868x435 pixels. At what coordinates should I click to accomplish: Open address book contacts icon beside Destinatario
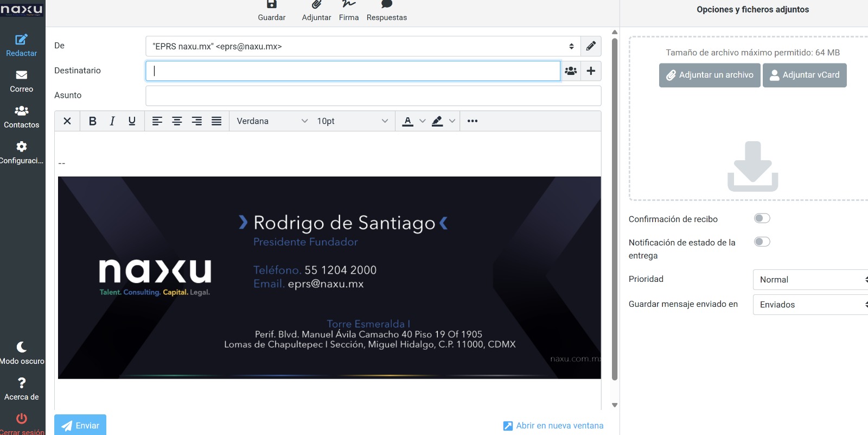[x=571, y=71]
